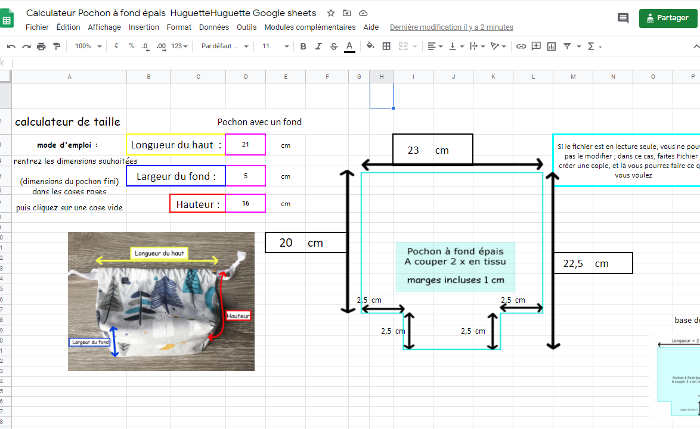Toggle bold formatting

click(x=303, y=46)
